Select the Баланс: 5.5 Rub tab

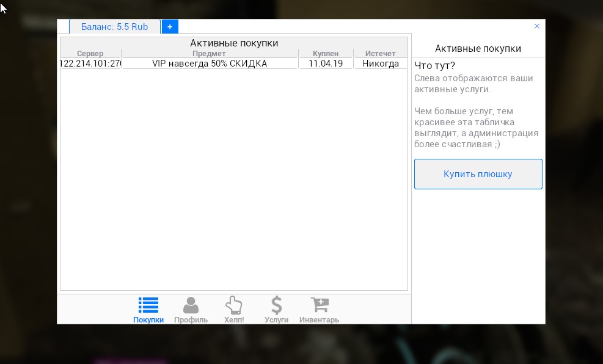(x=114, y=27)
